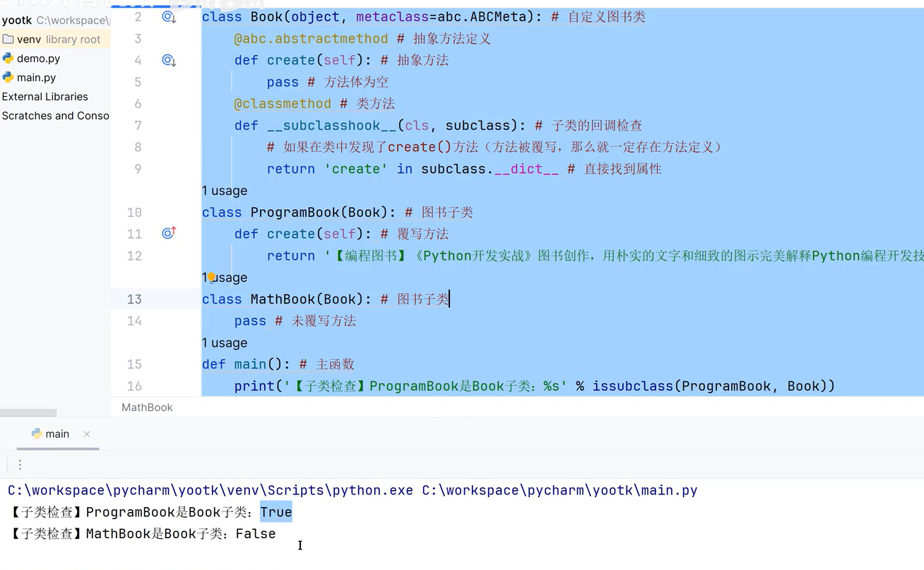Screen dimensions: 924x570
Task: Click the implementation gutter icon beside def create
Action: [x=168, y=60]
